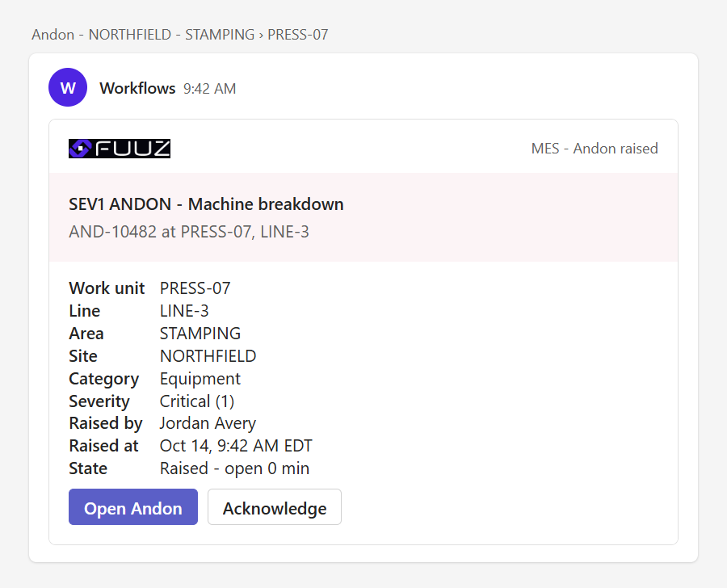Acknowledge the andon alert
727x588 pixels.
click(275, 507)
